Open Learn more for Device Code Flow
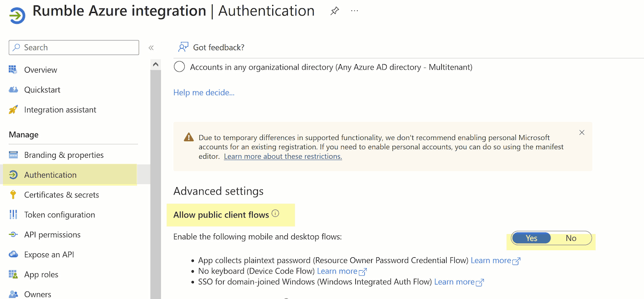This screenshot has height=299, width=644. click(337, 271)
